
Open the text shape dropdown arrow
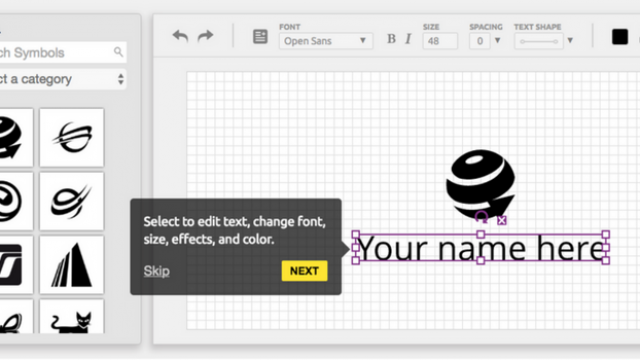point(570,40)
